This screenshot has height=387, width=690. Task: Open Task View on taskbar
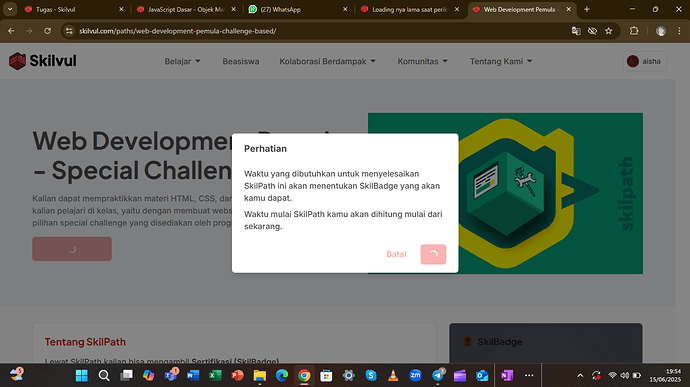coord(126,376)
